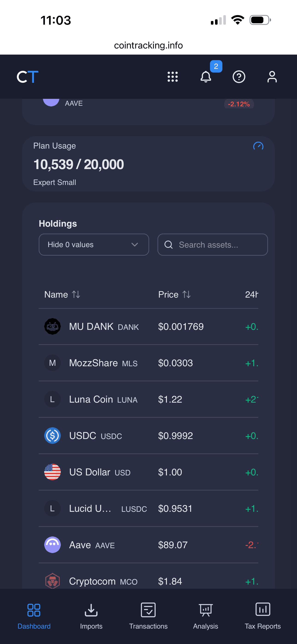Click the USDC coin icon
The height and width of the screenshot is (644, 297).
click(x=52, y=436)
